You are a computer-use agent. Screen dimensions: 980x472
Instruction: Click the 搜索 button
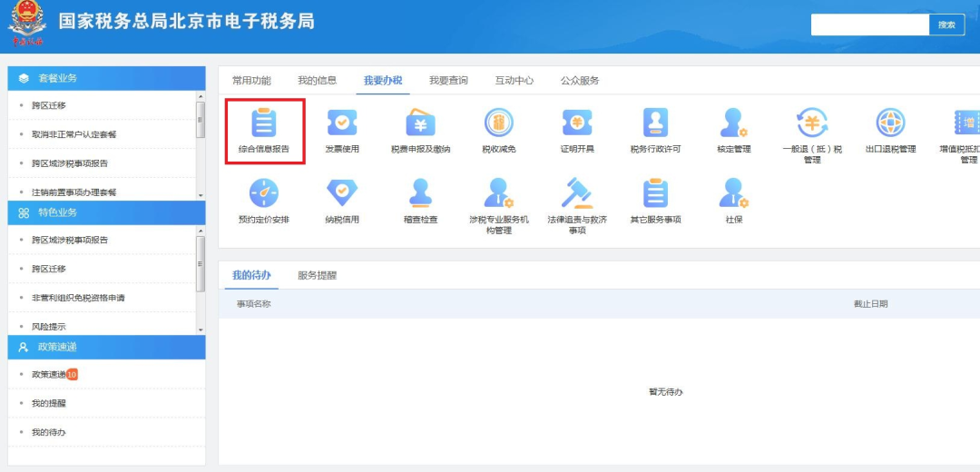(946, 25)
